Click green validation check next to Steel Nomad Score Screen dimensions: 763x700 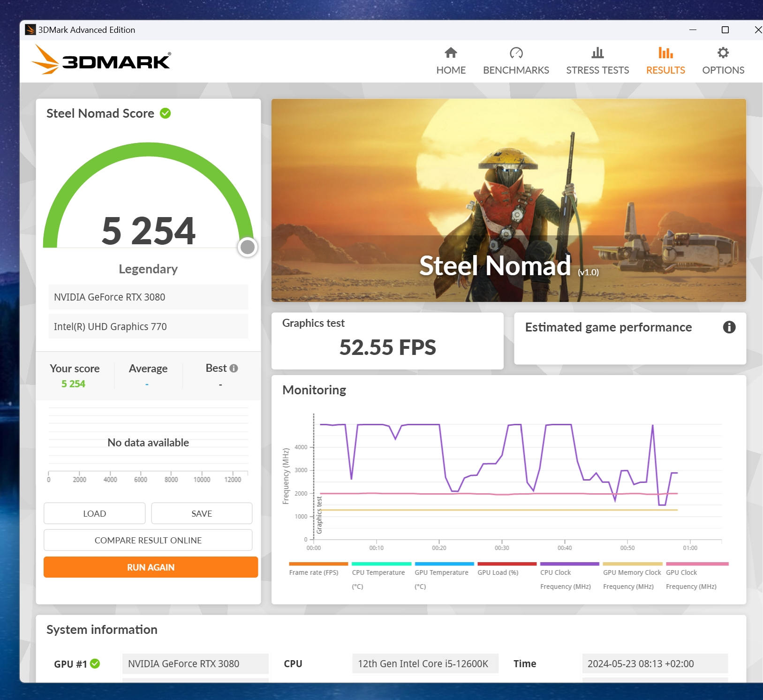(x=166, y=113)
